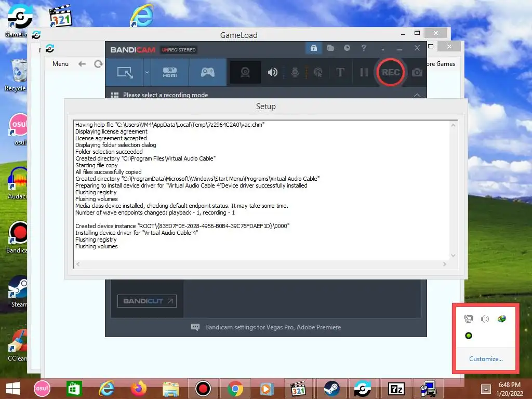Select the 'Starting file copy' log line
The image size is (532, 399).
96,165
